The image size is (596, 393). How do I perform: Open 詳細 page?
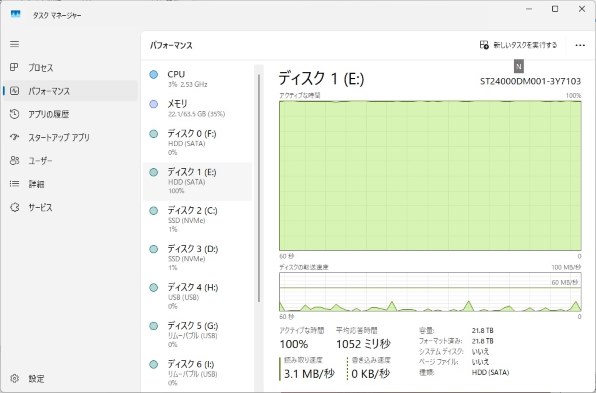coord(70,184)
